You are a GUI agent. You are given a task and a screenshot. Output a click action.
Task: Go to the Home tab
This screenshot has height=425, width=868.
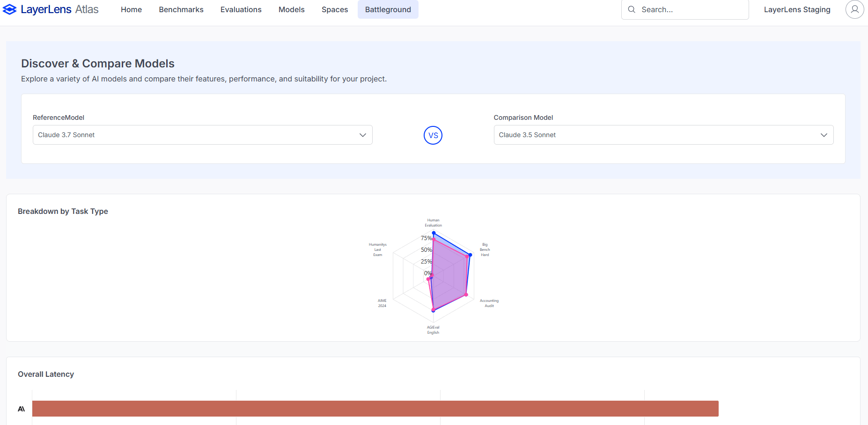coord(131,9)
